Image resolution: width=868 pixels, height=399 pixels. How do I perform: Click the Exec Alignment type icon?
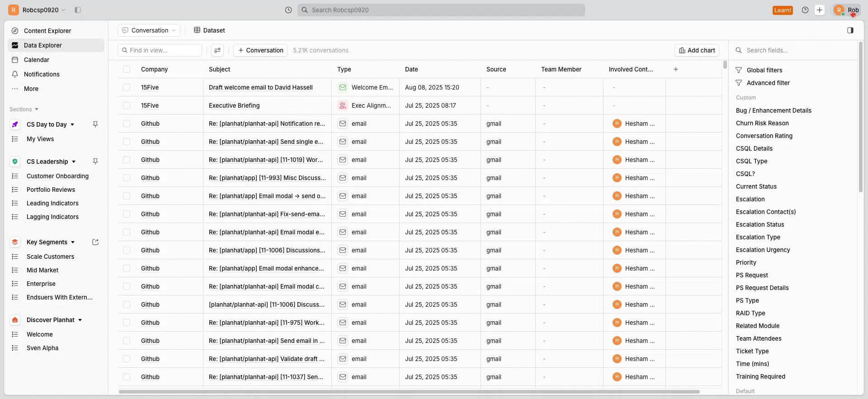click(x=343, y=105)
